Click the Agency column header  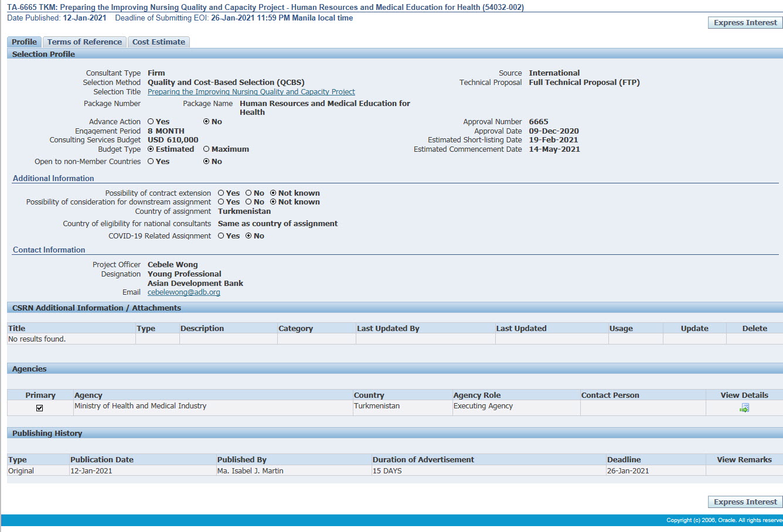(88, 395)
